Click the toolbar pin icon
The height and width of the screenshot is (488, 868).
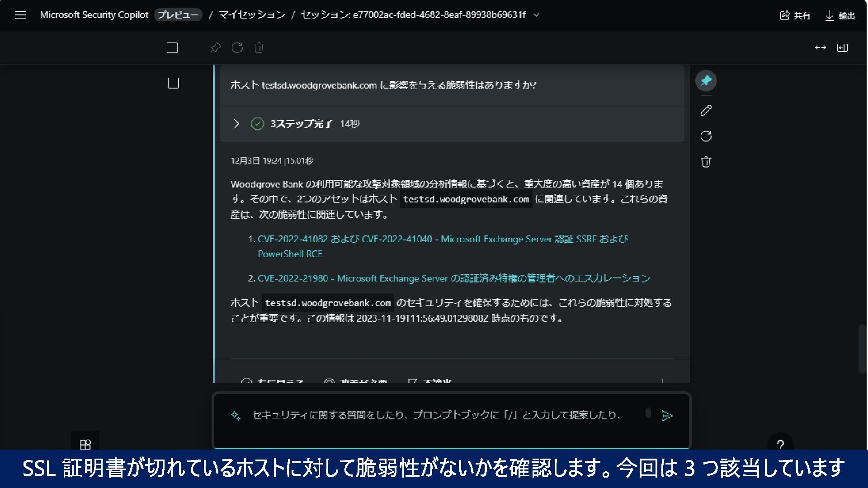[x=216, y=48]
